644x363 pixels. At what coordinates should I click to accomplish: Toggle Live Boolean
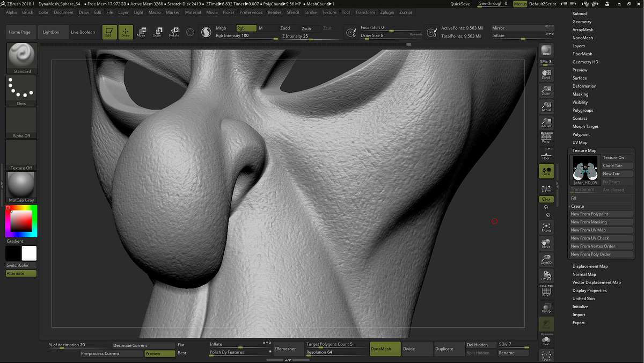point(83,32)
